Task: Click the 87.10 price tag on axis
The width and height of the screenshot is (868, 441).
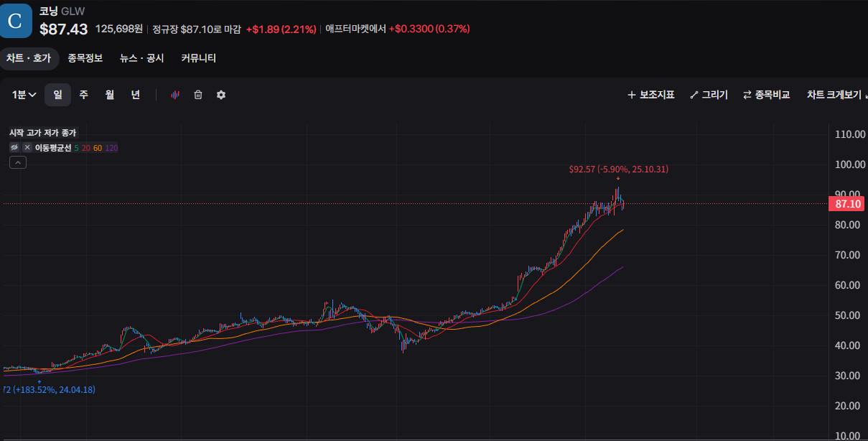Action: pos(849,204)
